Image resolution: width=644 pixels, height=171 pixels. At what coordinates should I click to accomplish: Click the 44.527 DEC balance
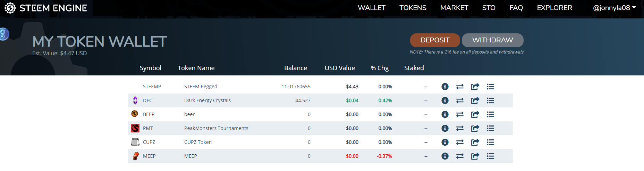coord(303,100)
